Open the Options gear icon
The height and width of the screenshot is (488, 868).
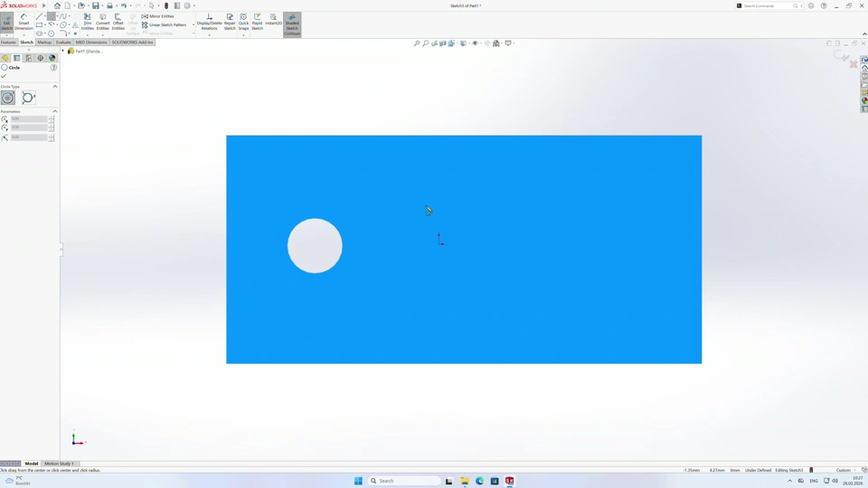pos(187,5)
